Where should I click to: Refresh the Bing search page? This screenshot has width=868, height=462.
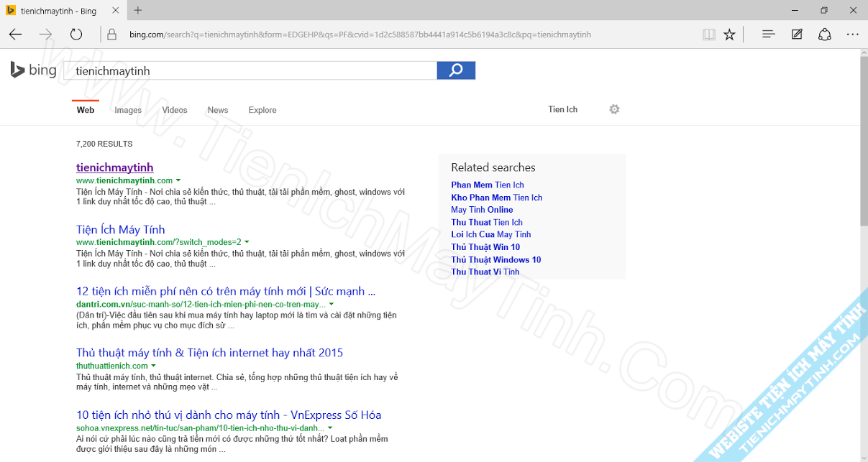(76, 34)
